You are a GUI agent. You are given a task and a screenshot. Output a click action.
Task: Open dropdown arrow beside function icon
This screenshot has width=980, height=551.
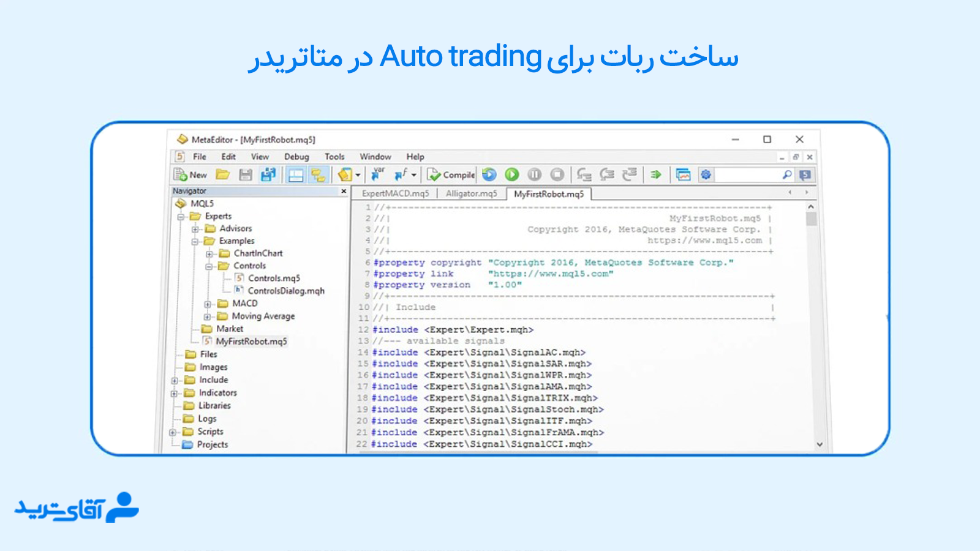[414, 175]
